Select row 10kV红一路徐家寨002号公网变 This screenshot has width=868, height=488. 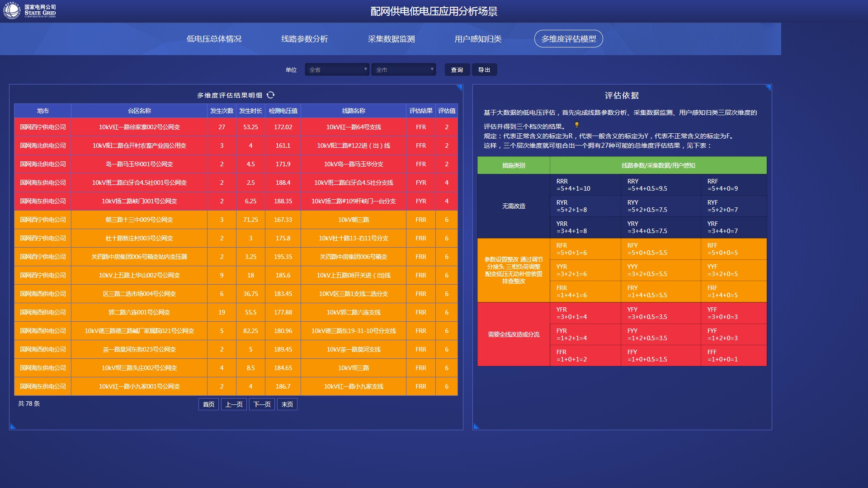point(139,127)
